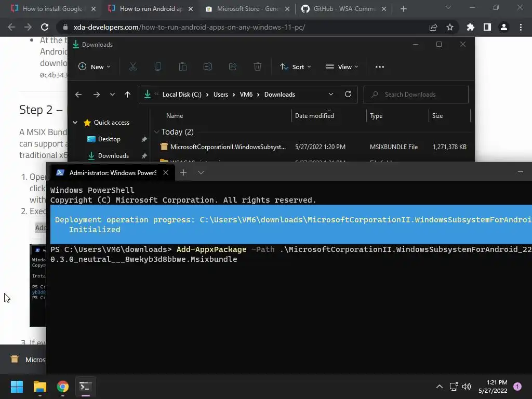Open the Sort dropdown in Explorer
Viewport: 532px width, 399px height.
(x=295, y=67)
